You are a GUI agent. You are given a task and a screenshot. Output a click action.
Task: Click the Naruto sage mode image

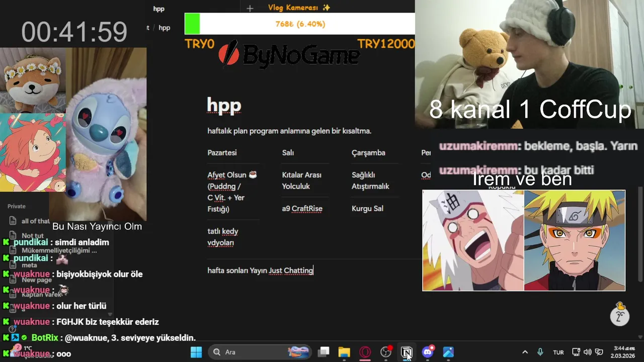(575, 240)
